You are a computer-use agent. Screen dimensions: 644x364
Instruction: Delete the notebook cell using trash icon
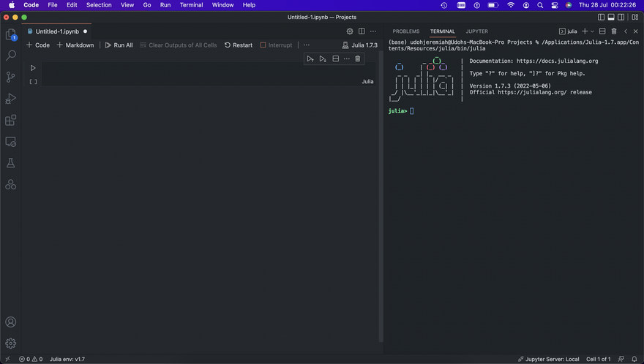(x=358, y=58)
